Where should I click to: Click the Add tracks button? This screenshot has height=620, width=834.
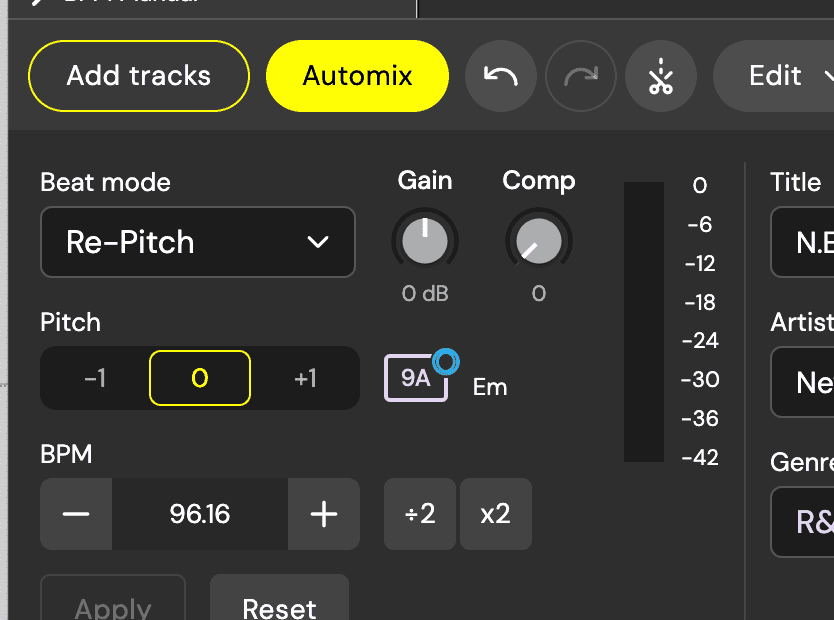[138, 76]
